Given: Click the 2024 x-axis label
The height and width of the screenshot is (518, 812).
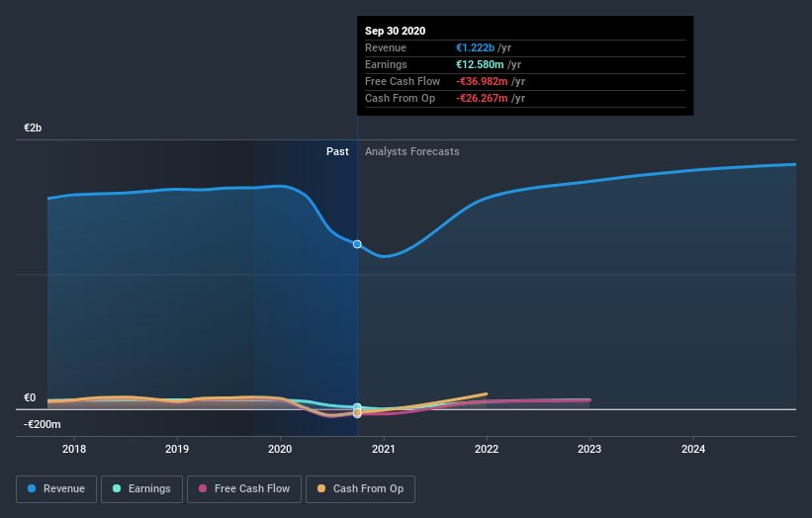Looking at the screenshot, I should coord(693,449).
